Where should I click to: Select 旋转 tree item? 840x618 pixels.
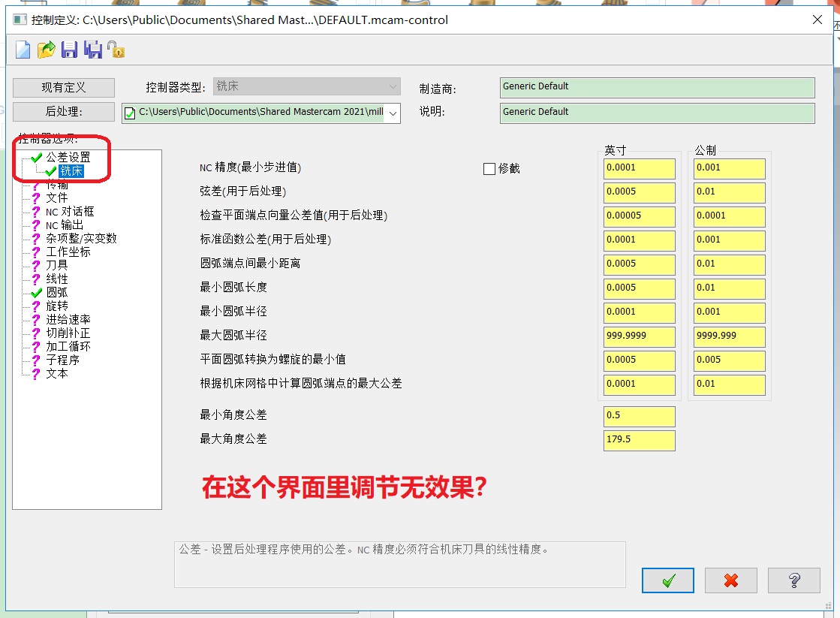pyautogui.click(x=57, y=306)
